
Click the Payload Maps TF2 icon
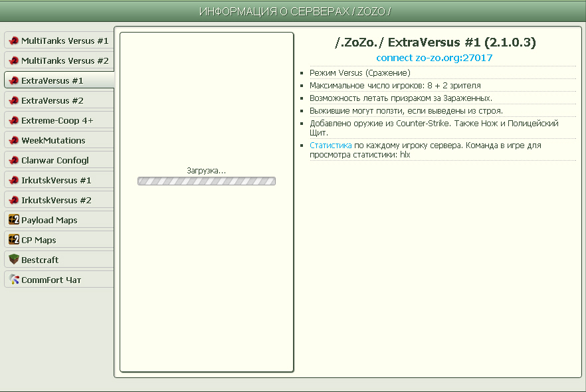click(13, 220)
